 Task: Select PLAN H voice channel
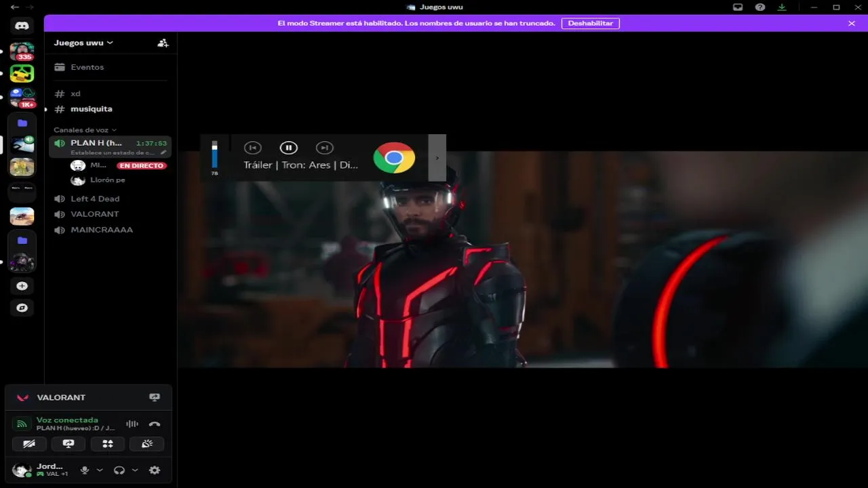111,146
